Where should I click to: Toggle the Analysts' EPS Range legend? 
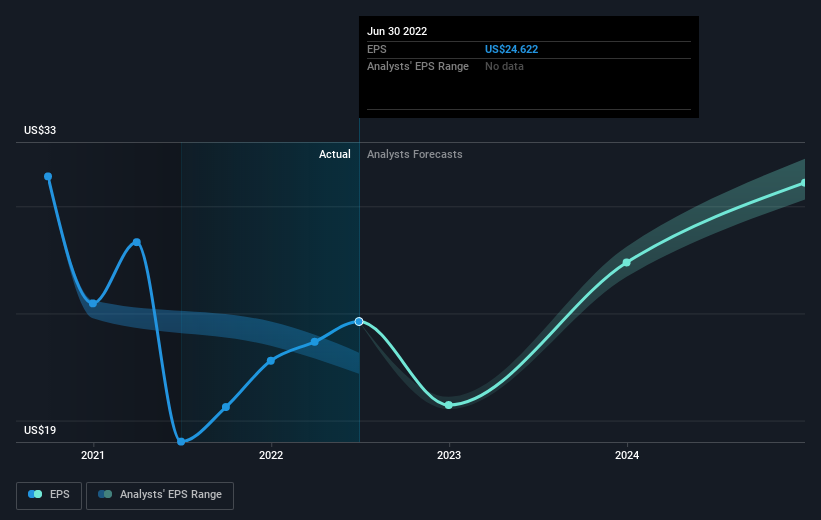(x=160, y=495)
